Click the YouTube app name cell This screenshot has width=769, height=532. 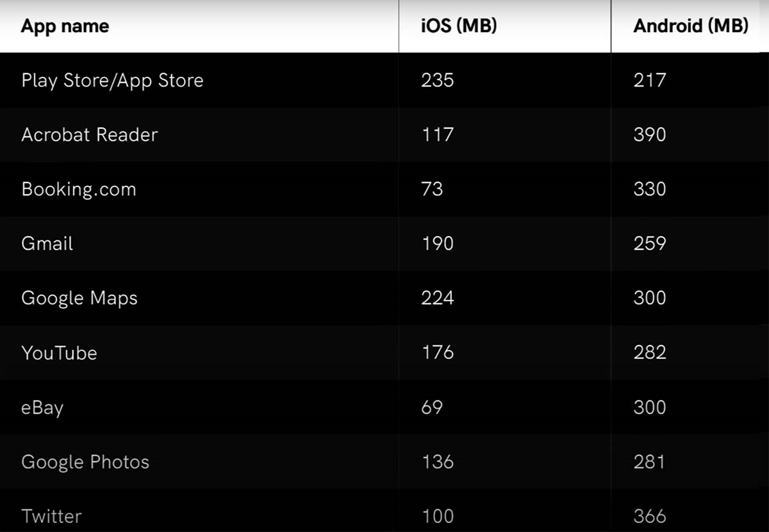(59, 353)
